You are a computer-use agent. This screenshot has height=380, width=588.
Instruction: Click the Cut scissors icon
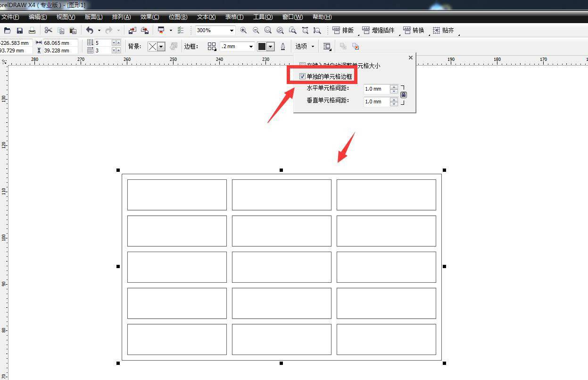tap(48, 30)
